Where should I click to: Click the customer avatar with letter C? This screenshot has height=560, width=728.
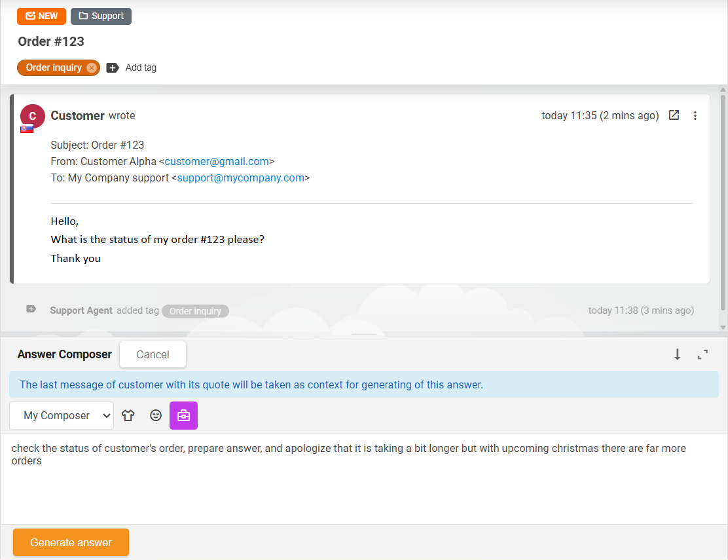32,116
